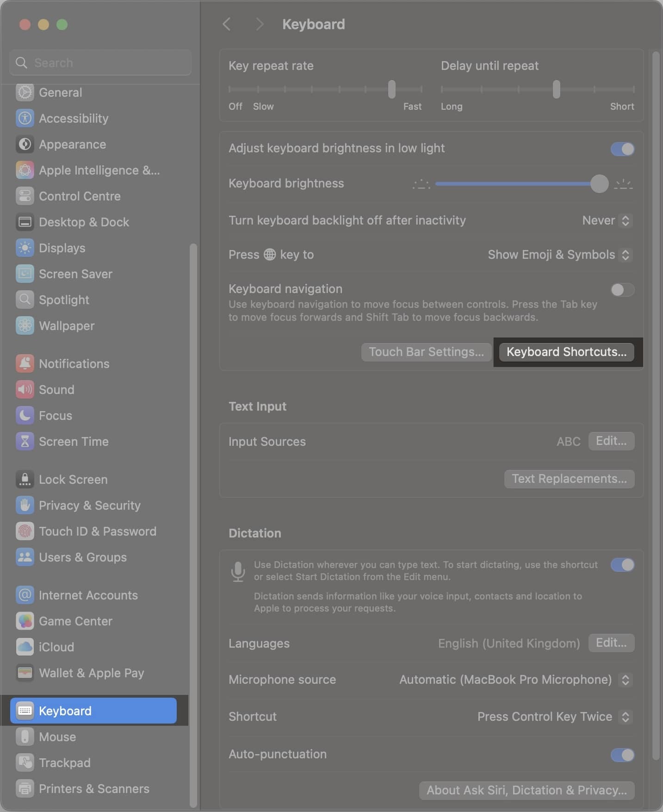Select the Mouse icon in sidebar
The width and height of the screenshot is (663, 812).
click(x=25, y=737)
